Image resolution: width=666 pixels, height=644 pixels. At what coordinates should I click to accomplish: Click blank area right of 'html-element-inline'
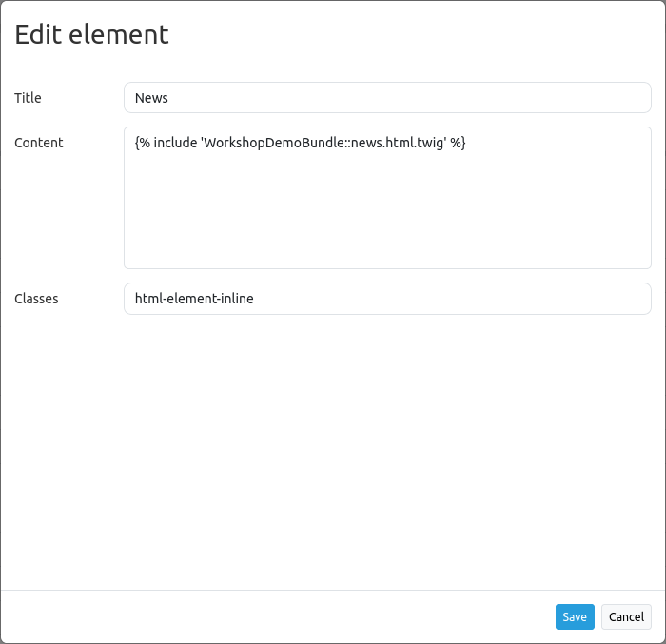(457, 299)
